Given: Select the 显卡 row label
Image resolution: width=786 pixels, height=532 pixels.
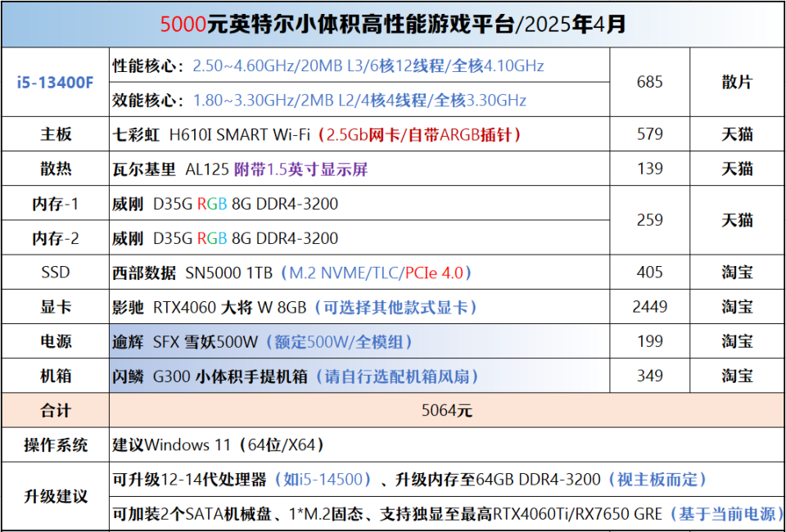Looking at the screenshot, I should [55, 307].
